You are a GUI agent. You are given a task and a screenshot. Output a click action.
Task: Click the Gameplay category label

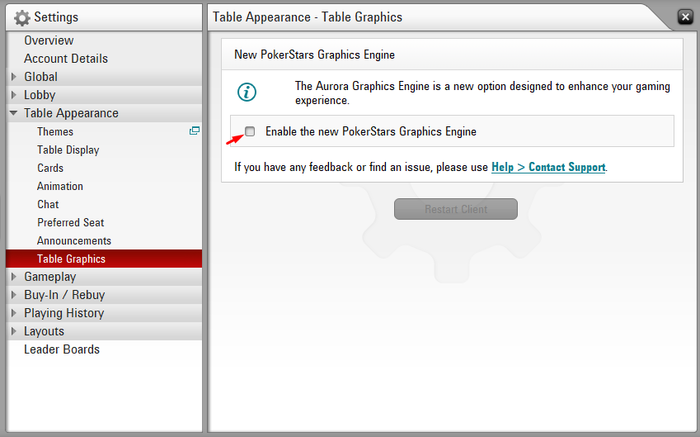pyautogui.click(x=50, y=277)
